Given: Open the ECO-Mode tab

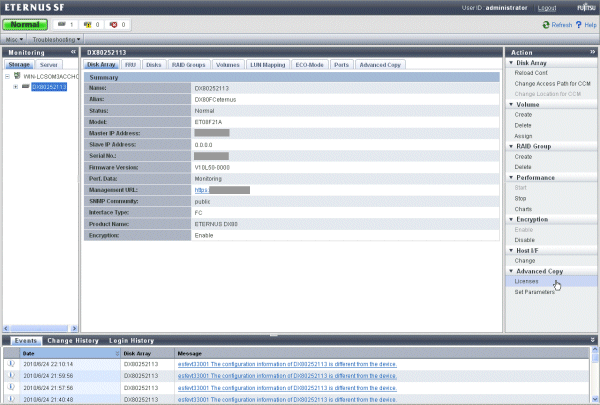Looking at the screenshot, I should pyautogui.click(x=310, y=65).
